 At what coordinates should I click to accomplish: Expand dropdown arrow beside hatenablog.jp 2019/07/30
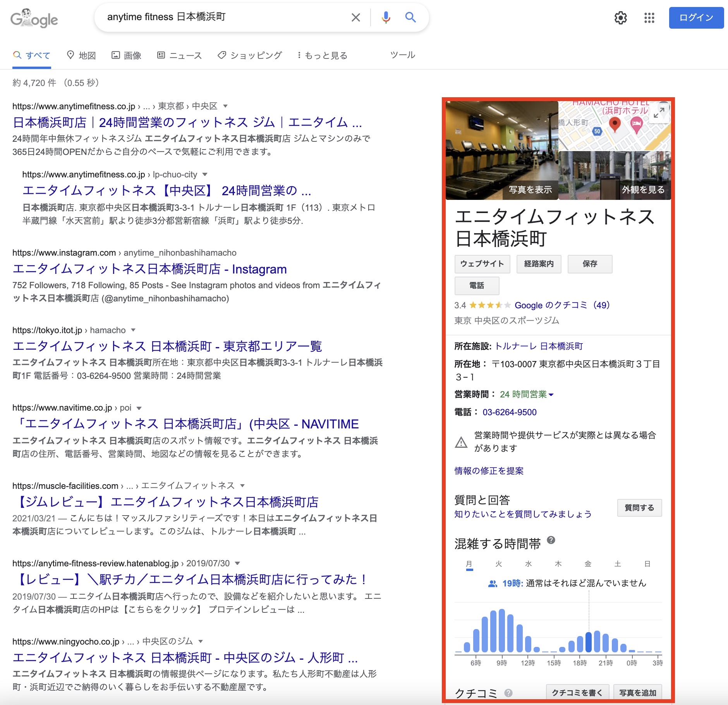[x=238, y=563]
